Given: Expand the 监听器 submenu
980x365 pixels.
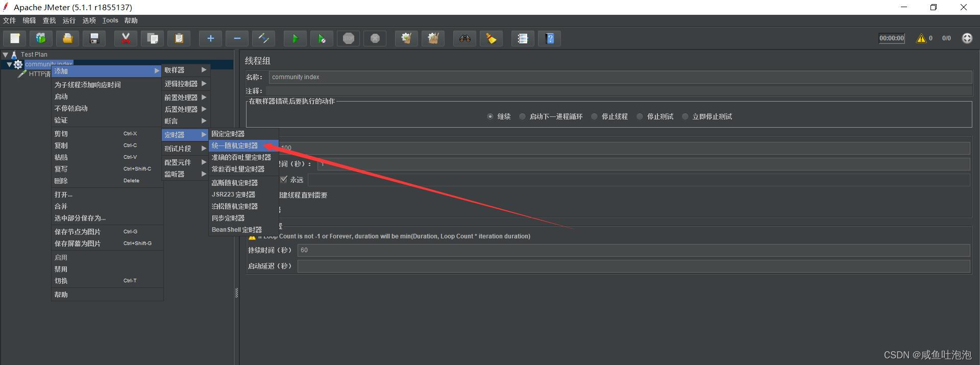Looking at the screenshot, I should pos(185,174).
